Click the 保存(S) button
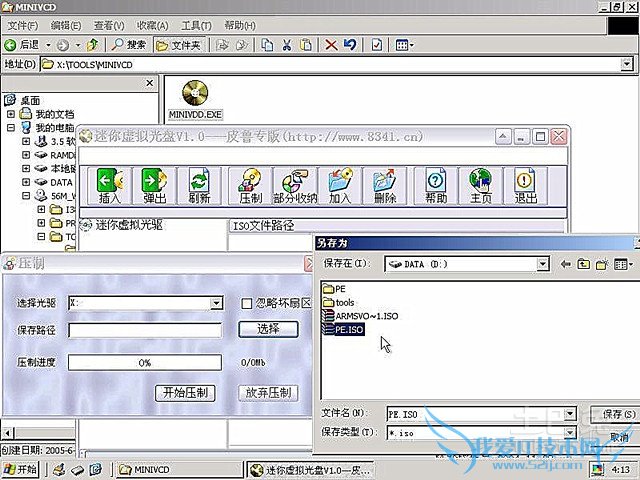 click(x=616, y=415)
